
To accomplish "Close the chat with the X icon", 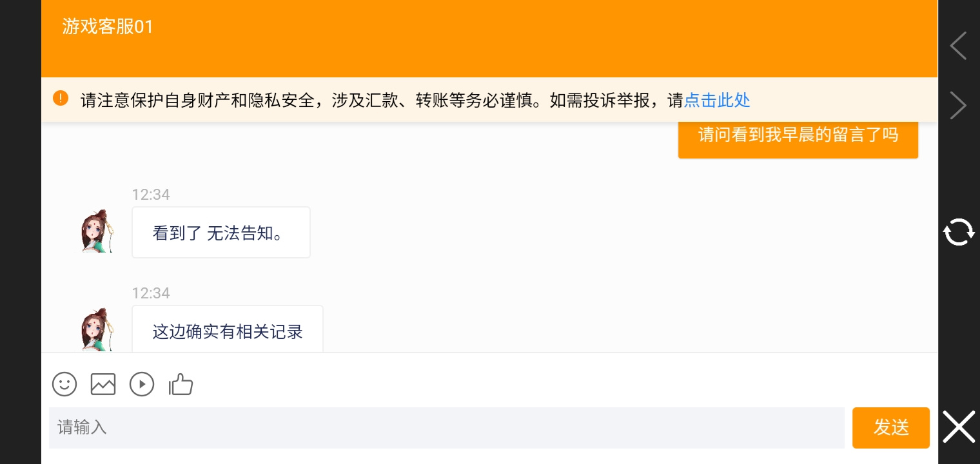I will pos(959,427).
